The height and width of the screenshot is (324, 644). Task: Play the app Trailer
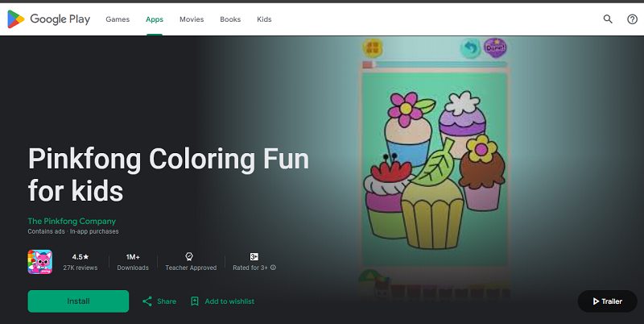pyautogui.click(x=607, y=301)
